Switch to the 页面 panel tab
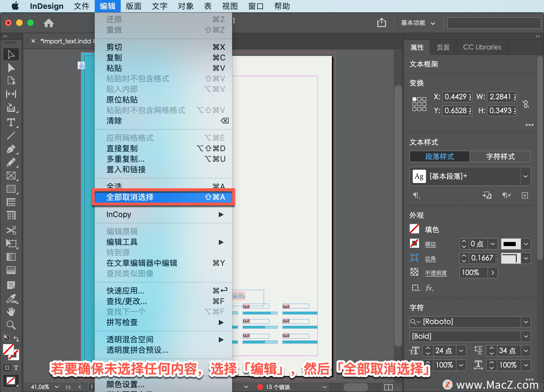This screenshot has height=392, width=544. tap(443, 47)
